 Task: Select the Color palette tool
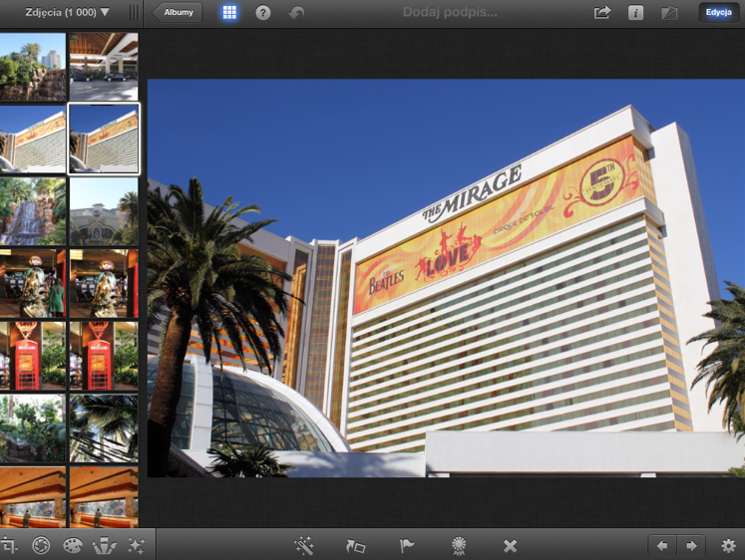tap(73, 546)
